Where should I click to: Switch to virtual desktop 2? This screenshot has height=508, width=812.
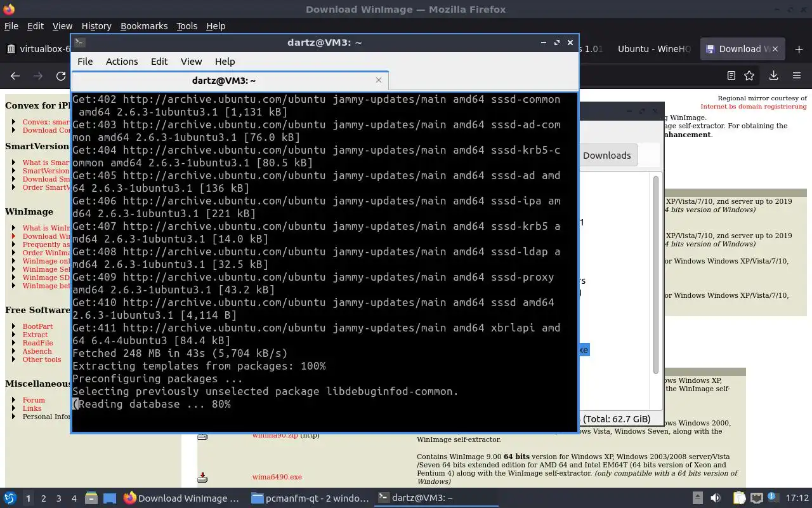point(43,498)
